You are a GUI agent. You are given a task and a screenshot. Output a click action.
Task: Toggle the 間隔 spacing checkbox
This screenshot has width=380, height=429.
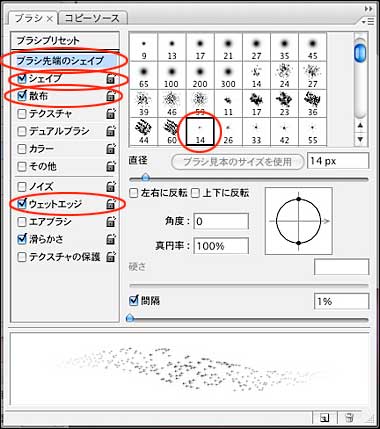[133, 301]
